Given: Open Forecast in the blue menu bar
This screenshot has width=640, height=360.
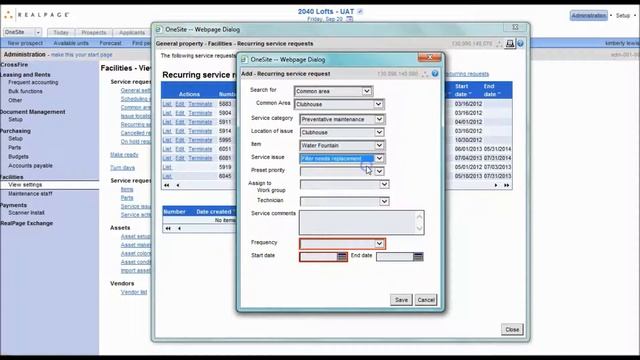Looking at the screenshot, I should coord(110,43).
